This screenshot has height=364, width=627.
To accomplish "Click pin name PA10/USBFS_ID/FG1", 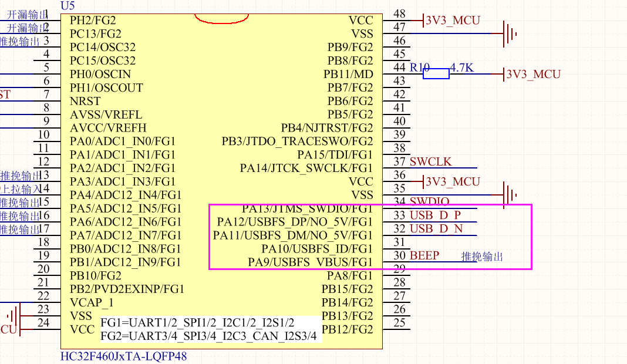I will (x=317, y=249).
